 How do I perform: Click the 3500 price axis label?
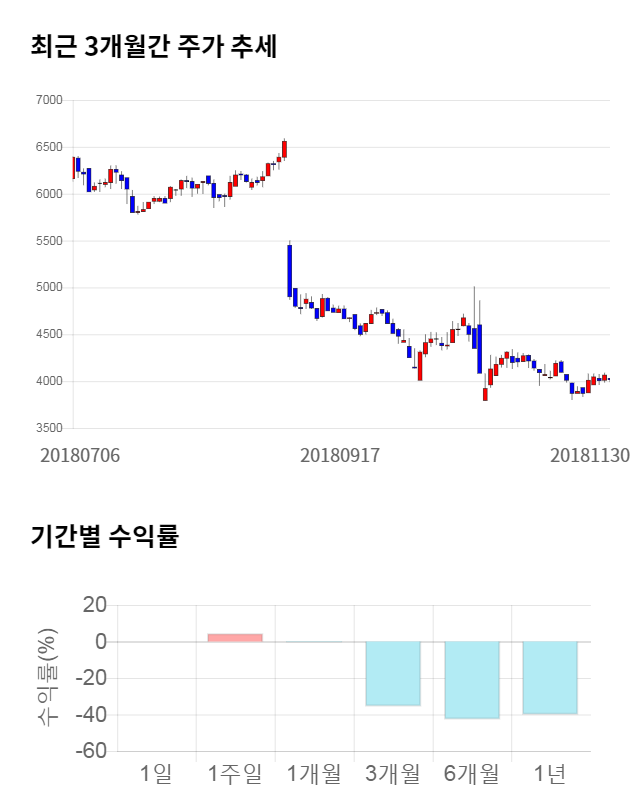click(48, 428)
